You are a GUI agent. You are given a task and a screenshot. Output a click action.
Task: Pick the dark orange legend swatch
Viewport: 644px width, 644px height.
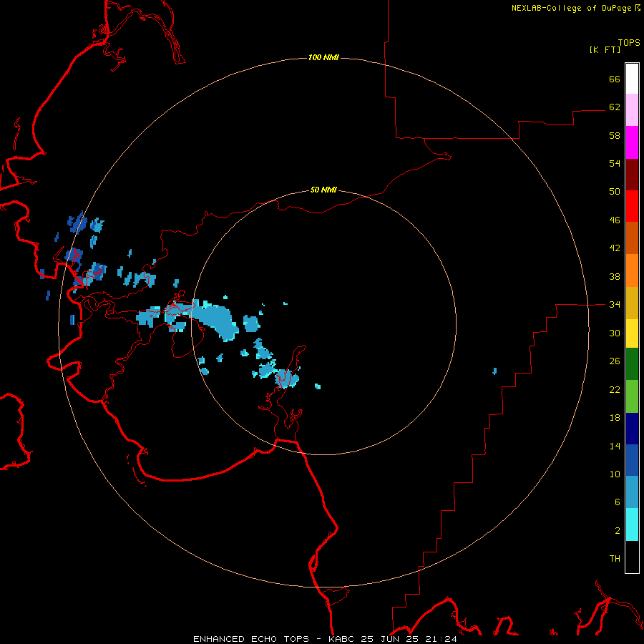coord(632,238)
